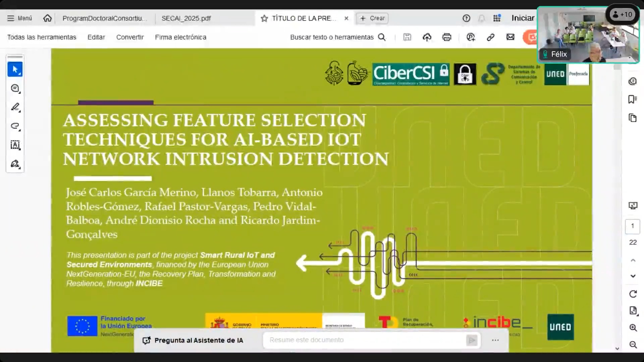644x362 pixels.
Task: Go to the Home icon
Action: point(47,18)
